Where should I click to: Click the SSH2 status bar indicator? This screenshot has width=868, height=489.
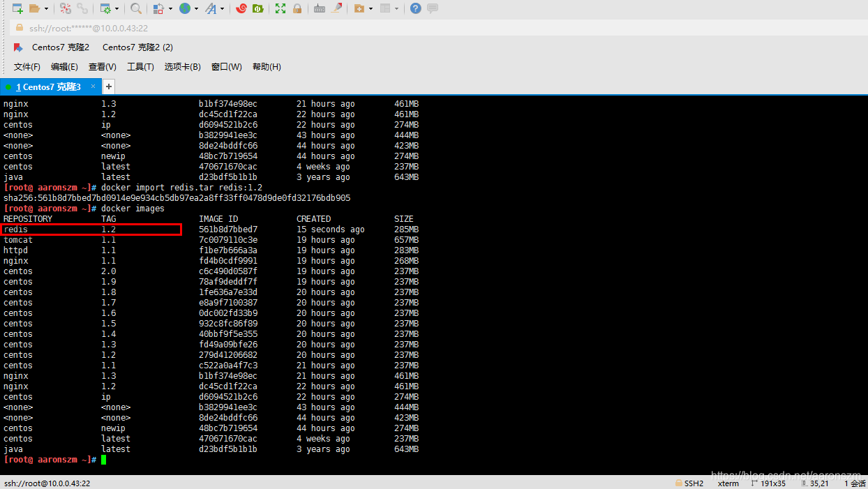pos(689,483)
